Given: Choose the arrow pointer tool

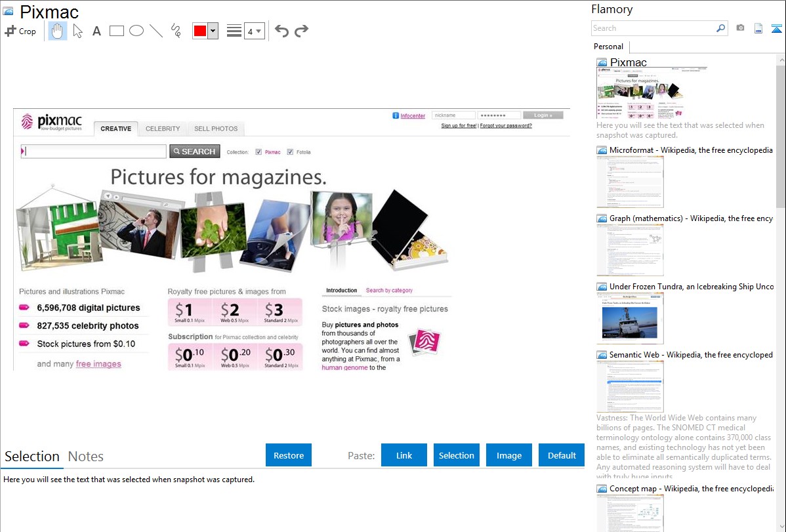Looking at the screenshot, I should coord(77,31).
